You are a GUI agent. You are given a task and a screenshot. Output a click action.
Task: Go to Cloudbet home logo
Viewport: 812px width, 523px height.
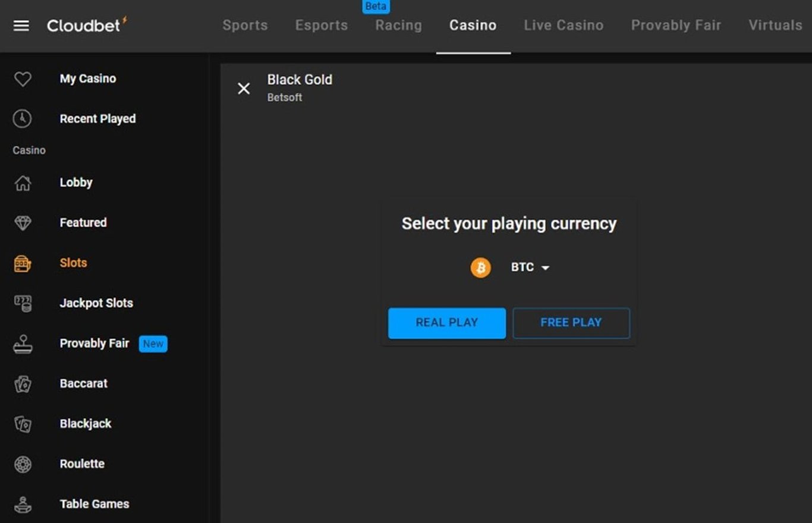(x=87, y=25)
